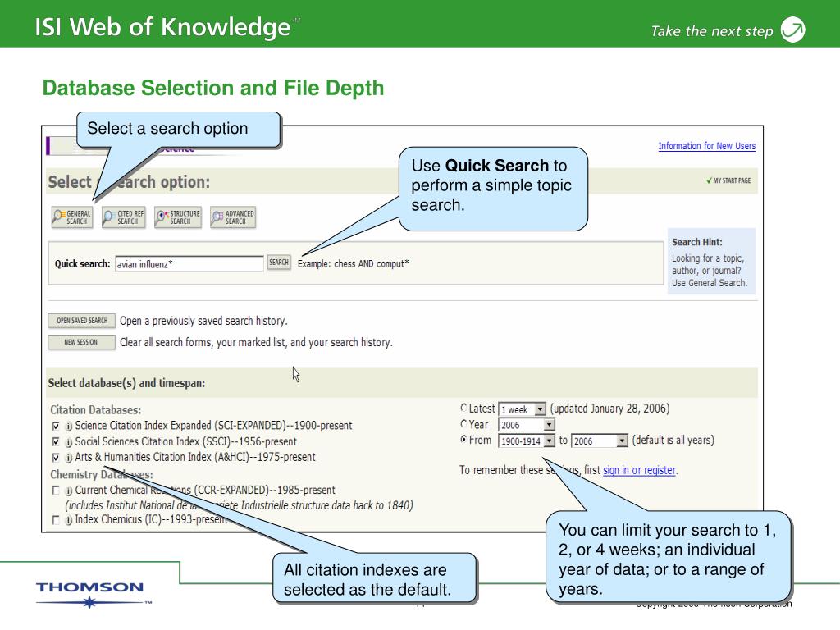
Task: Click the Thomson logo
Action: [x=92, y=594]
